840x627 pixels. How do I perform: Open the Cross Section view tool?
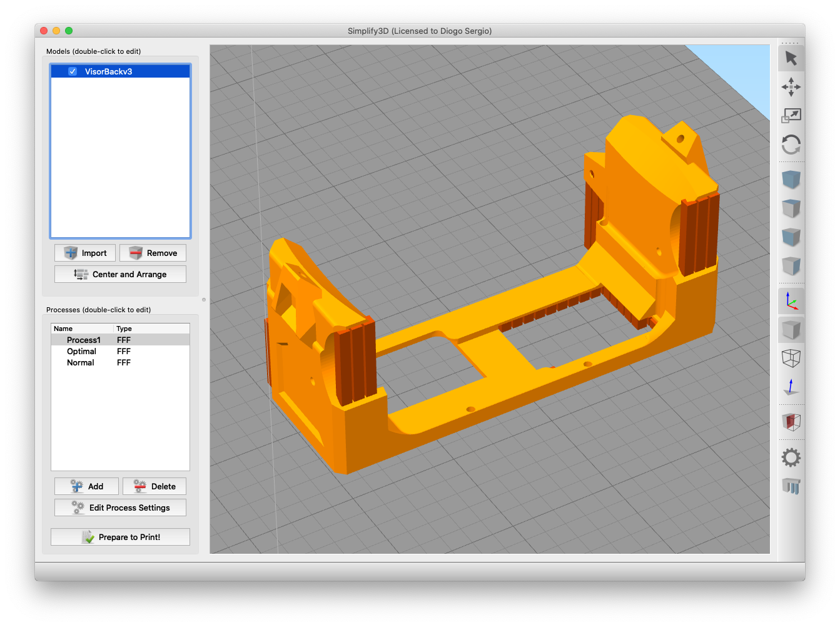pyautogui.click(x=791, y=422)
